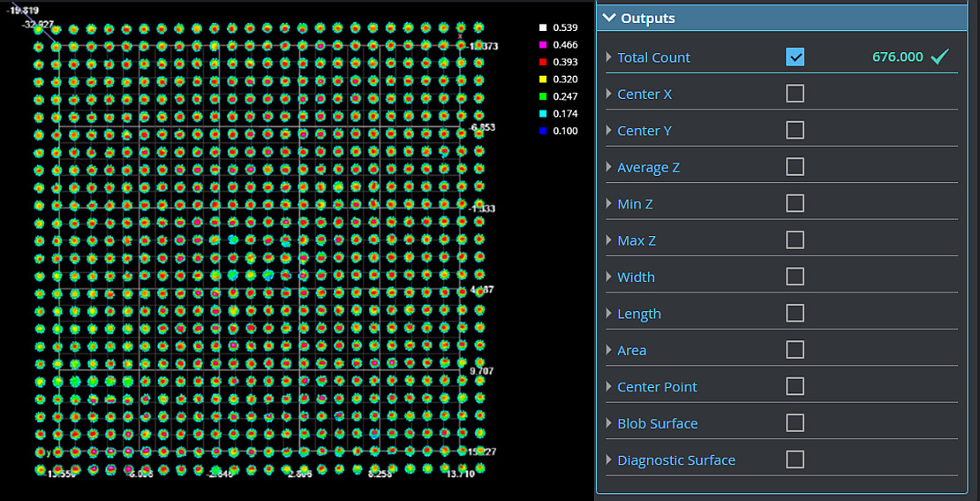980x501 pixels.
Task: Click the Total Count value 676.000
Action: point(897,57)
